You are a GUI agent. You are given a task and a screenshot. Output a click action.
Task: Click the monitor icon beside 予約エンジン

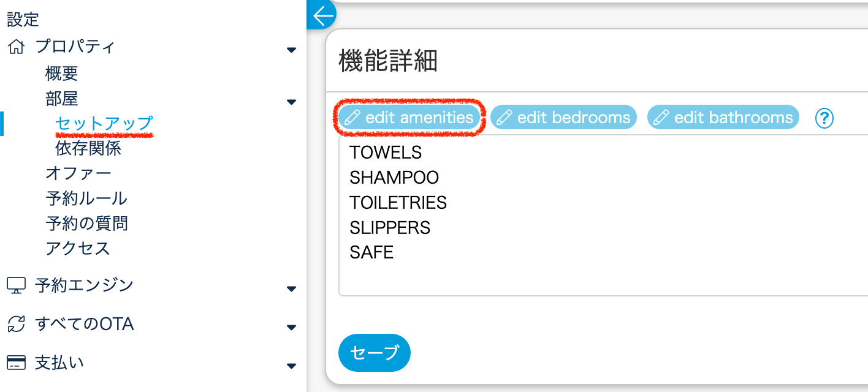point(16,285)
